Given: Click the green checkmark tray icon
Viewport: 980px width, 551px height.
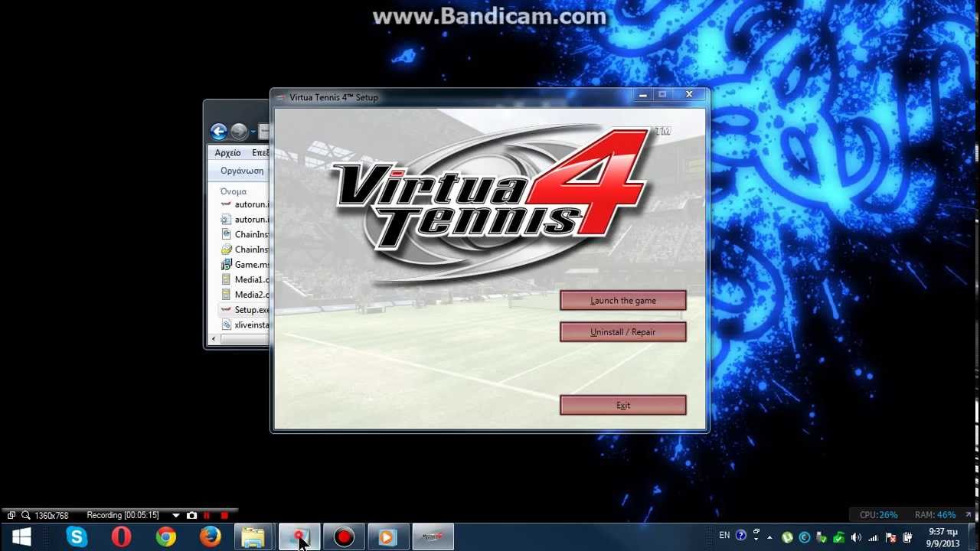Looking at the screenshot, I should tap(839, 538).
